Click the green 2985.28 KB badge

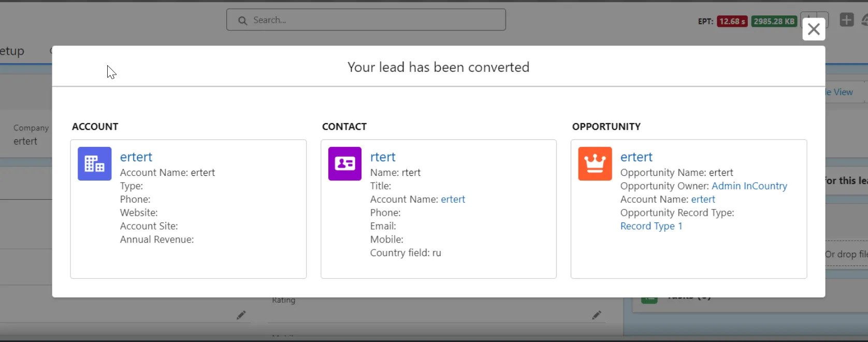click(x=774, y=21)
